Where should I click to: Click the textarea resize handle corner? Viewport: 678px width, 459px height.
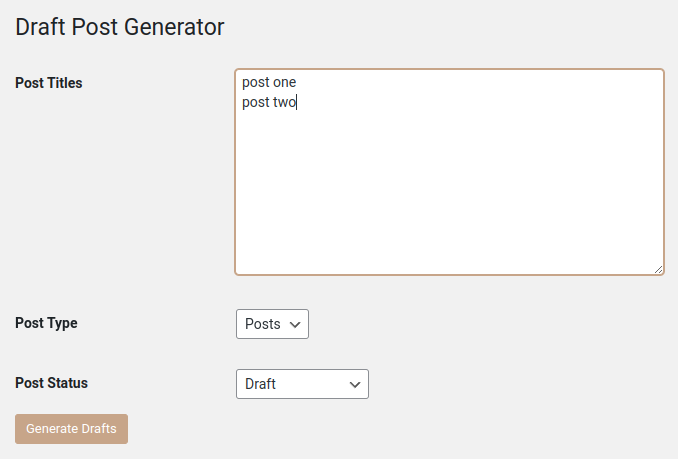coord(658,268)
